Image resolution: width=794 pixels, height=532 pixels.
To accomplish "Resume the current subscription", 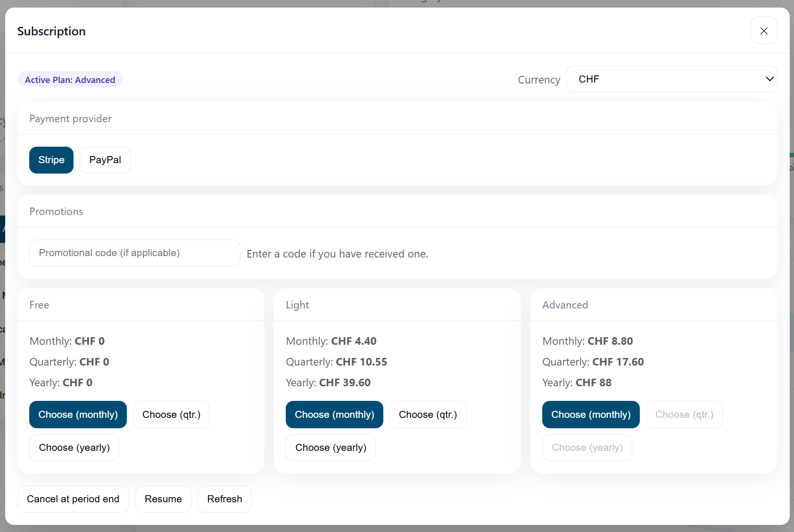I will pos(163,499).
